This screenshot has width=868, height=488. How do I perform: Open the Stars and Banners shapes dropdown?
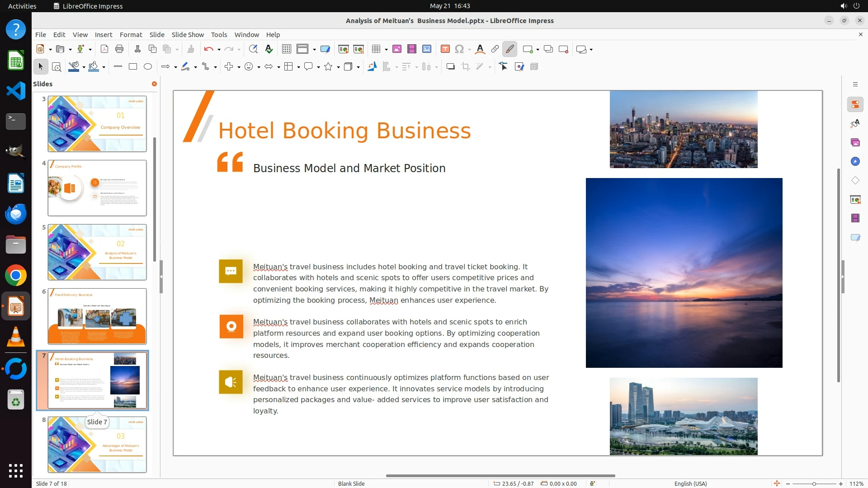338,67
